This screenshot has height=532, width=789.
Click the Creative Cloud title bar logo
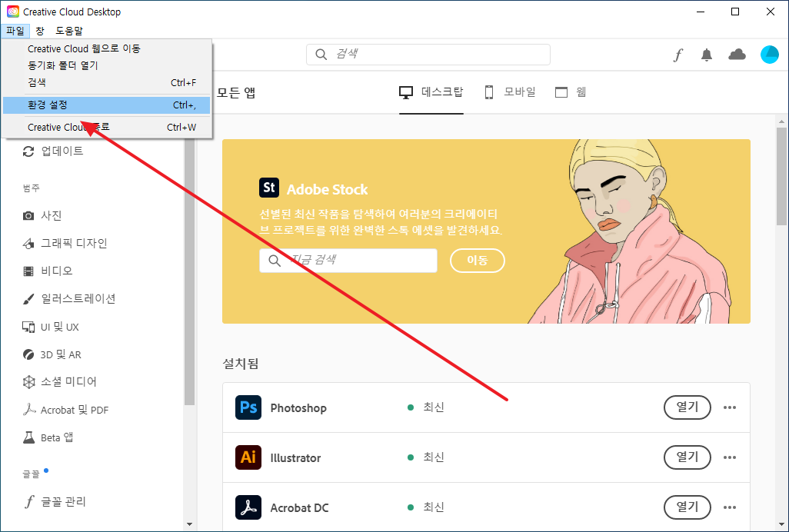[12, 12]
